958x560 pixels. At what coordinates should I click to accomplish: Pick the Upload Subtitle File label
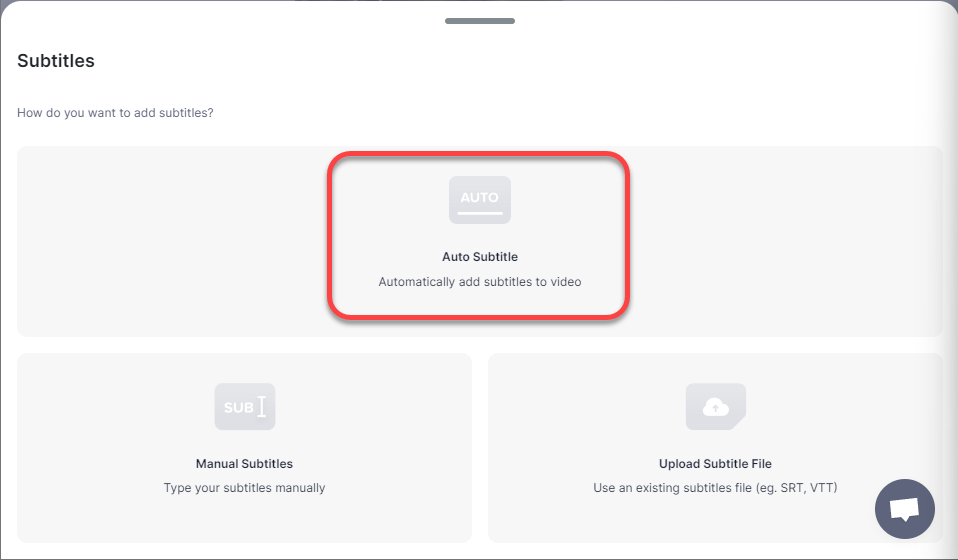click(715, 464)
